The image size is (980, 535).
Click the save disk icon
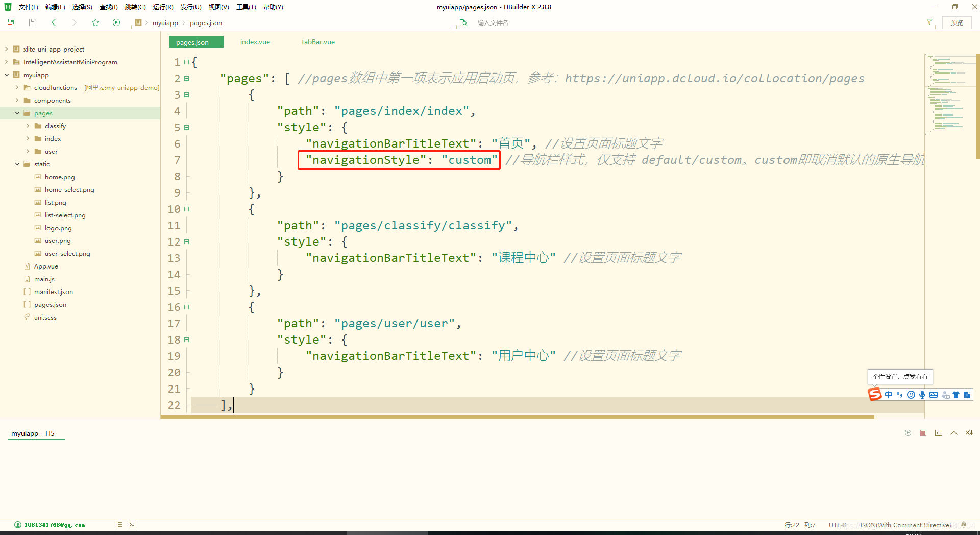tap(33, 22)
